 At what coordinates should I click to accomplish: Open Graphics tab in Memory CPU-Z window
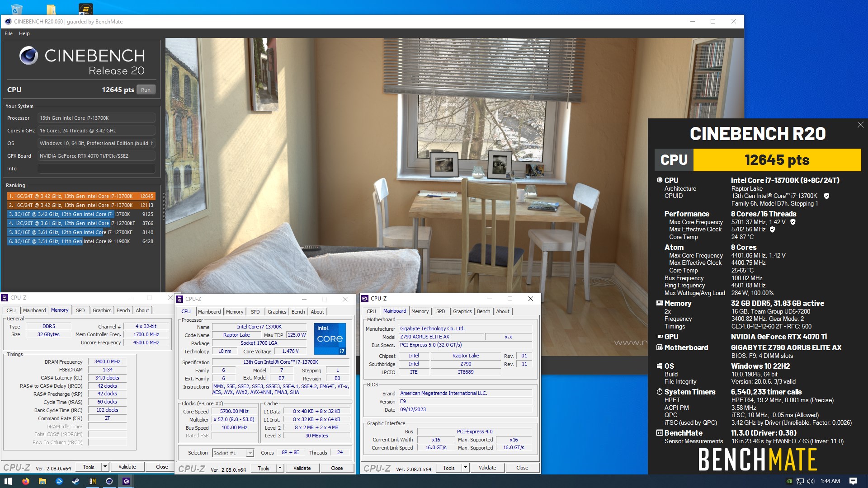pos(102,310)
